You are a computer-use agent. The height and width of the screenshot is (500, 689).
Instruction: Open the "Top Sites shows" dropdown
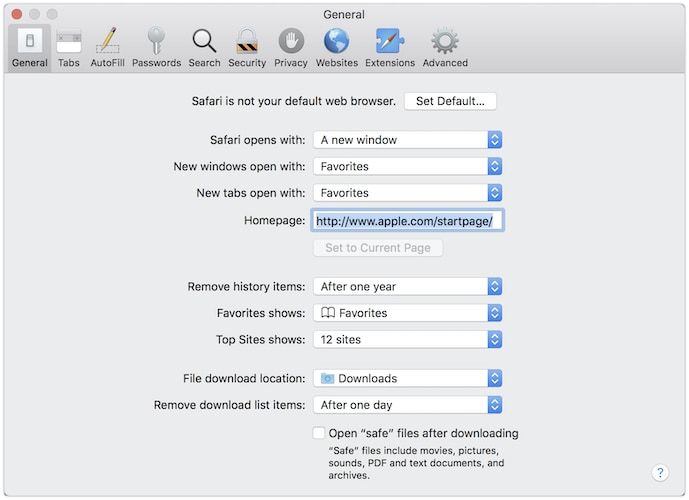coord(407,340)
